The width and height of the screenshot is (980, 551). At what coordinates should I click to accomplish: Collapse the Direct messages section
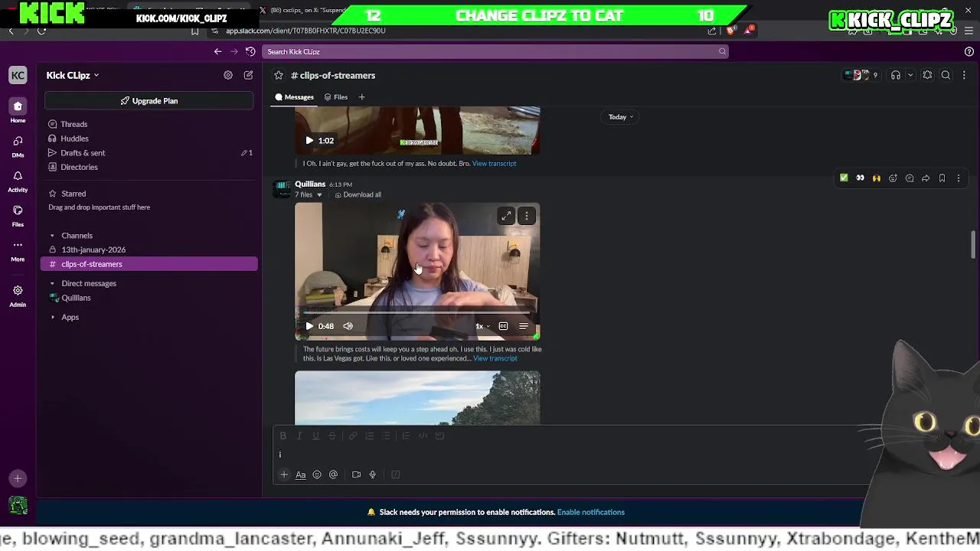[52, 283]
